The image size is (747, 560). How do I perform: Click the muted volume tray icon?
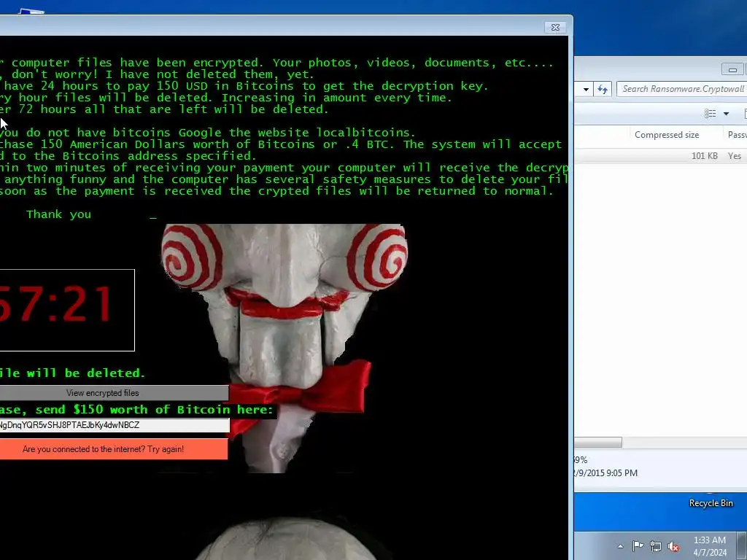[673, 547]
